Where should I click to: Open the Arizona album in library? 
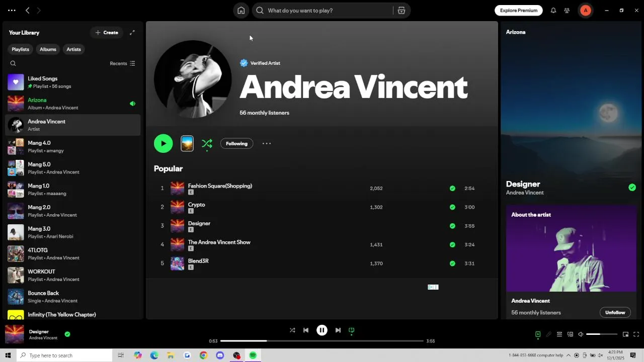[x=72, y=104]
